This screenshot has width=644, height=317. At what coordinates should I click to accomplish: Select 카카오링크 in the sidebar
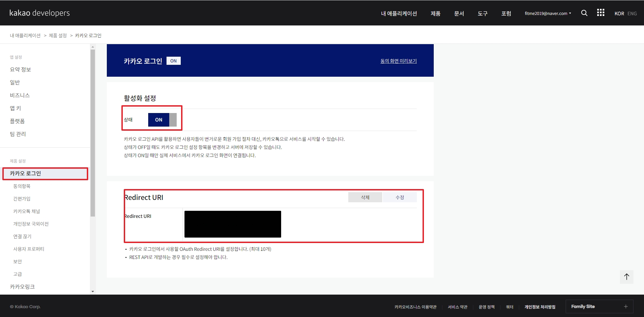pos(22,286)
